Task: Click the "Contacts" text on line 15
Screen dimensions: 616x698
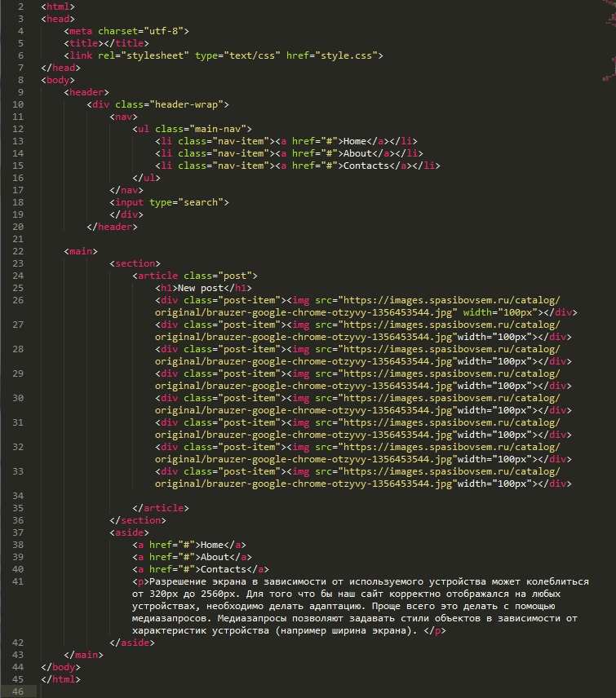Action: click(366, 166)
